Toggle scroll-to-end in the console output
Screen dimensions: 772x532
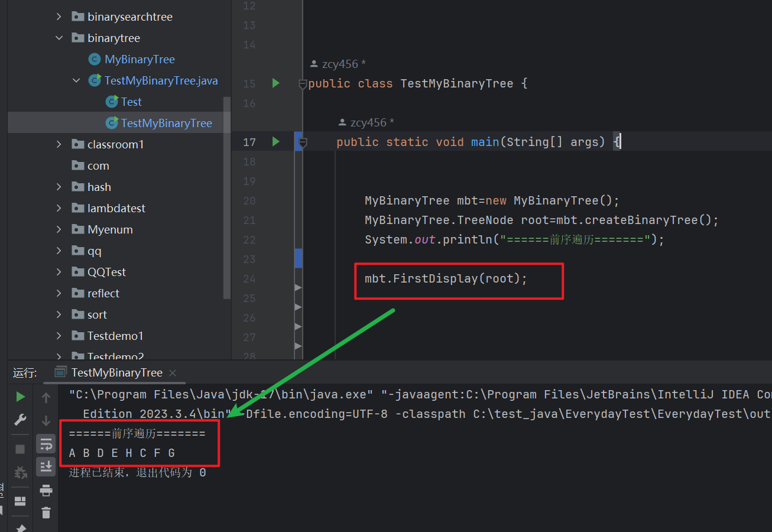46,467
